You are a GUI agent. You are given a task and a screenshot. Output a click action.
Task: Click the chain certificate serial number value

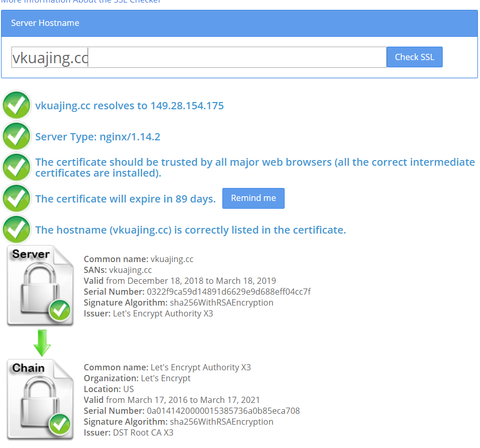tap(223, 411)
